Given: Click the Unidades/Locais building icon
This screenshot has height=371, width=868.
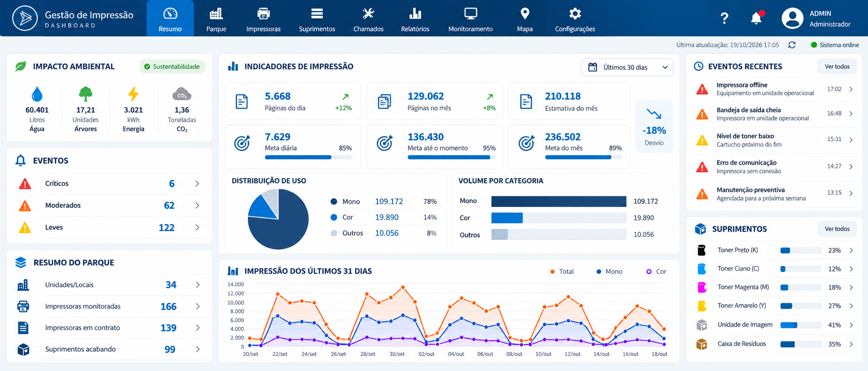Looking at the screenshot, I should coord(23,285).
